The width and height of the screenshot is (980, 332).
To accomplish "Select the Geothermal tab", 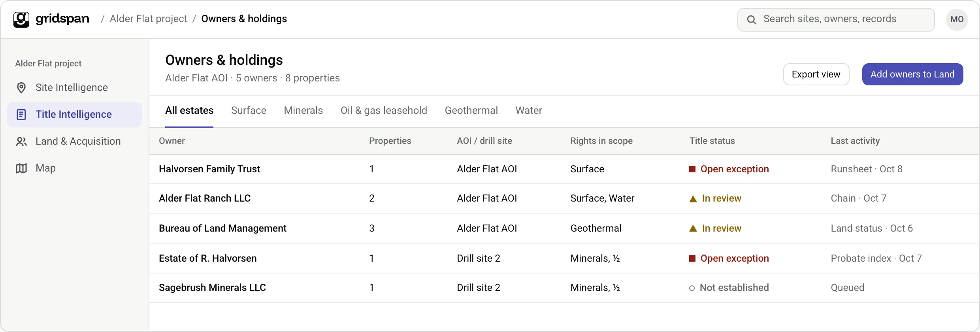I will click(471, 110).
